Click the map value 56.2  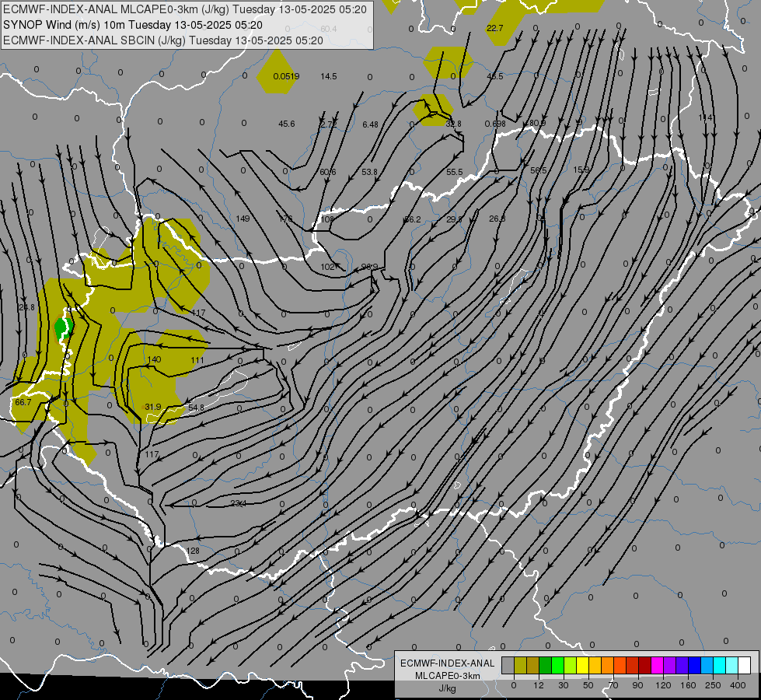[413, 219]
